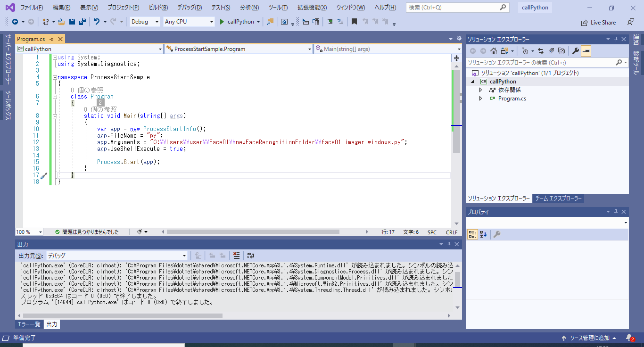644x347 pixels.
Task: Expand the 依存関係 tree node
Action: (x=480, y=90)
